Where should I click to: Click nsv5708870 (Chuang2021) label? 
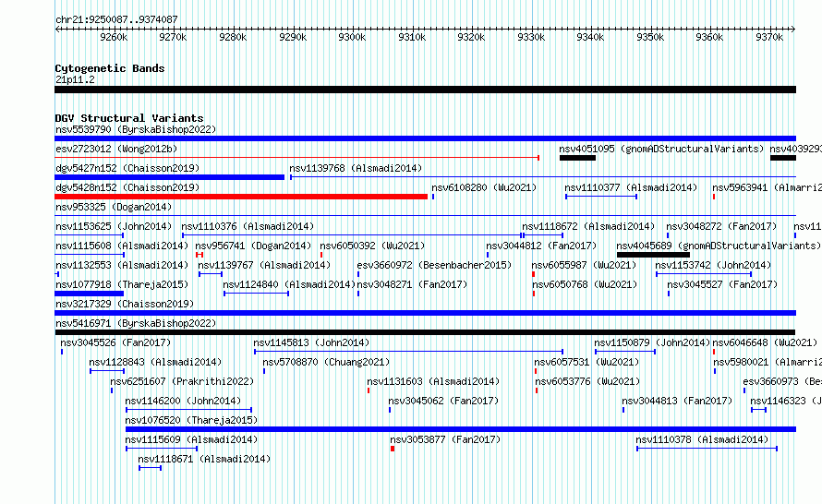(x=326, y=362)
